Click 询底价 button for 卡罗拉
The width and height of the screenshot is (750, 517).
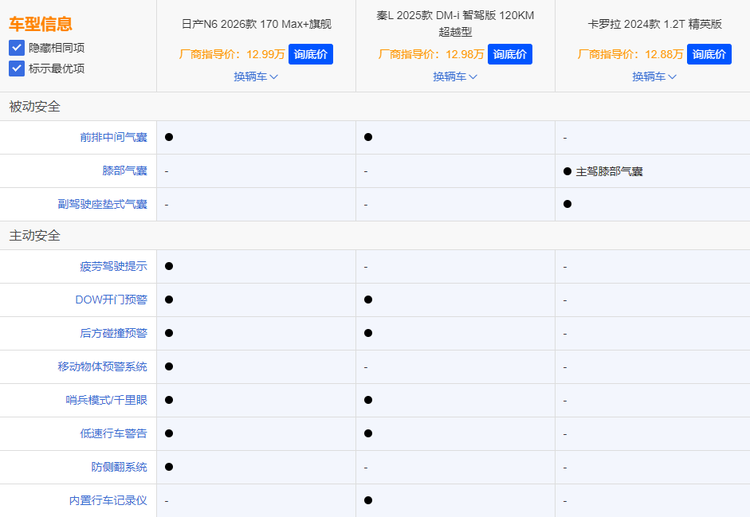click(709, 54)
